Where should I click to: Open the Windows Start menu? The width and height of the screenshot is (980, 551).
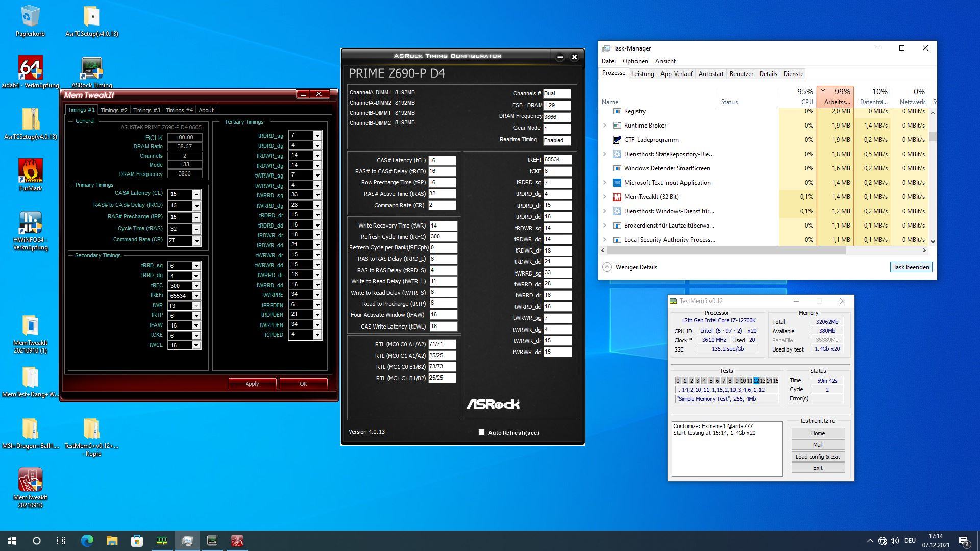pyautogui.click(x=12, y=541)
